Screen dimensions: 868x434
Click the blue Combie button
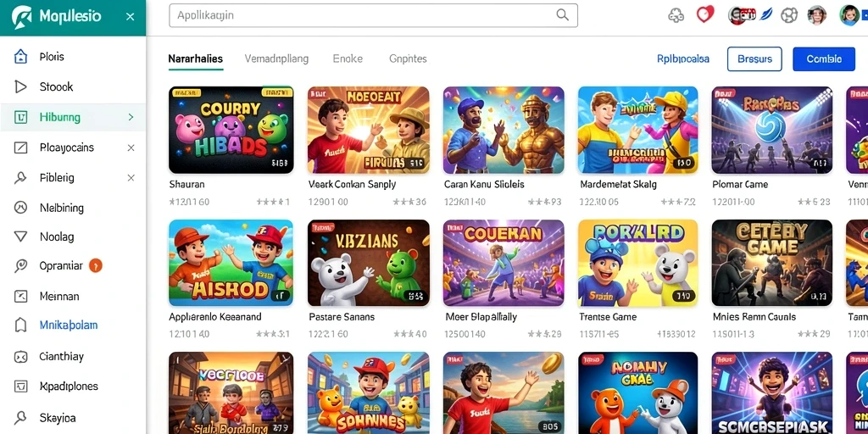point(824,58)
